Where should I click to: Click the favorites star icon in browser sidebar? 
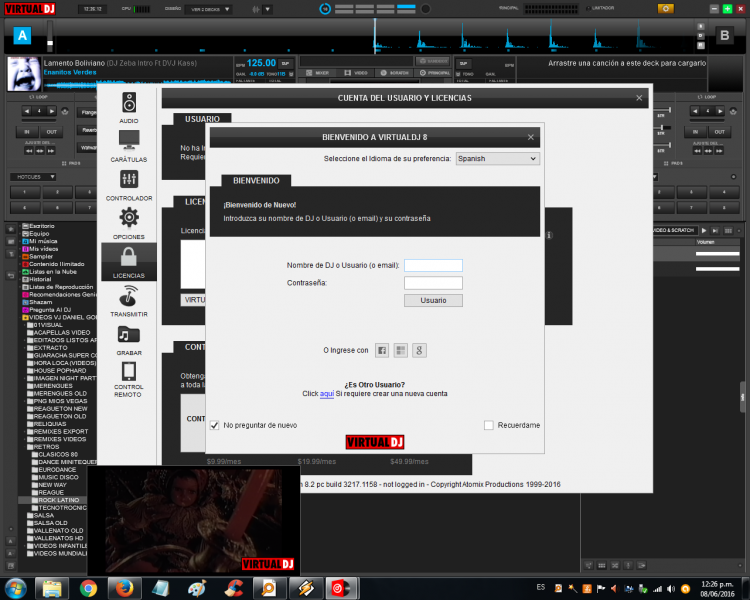[11, 229]
